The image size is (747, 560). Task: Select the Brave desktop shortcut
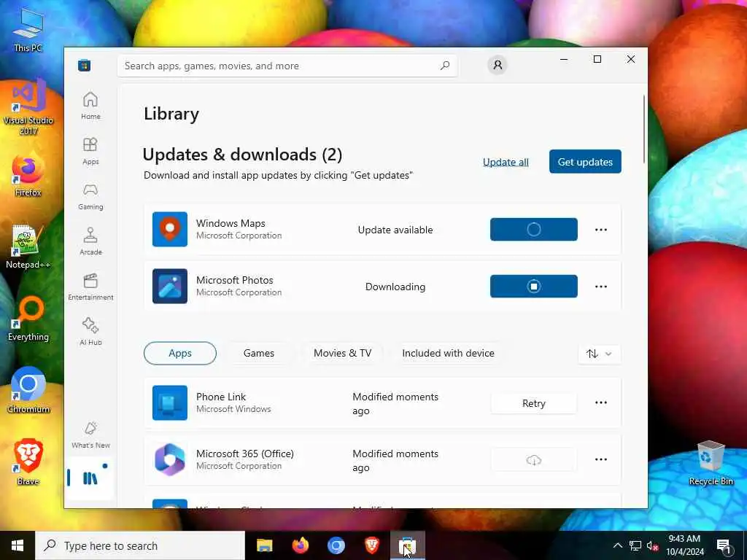[x=28, y=463]
